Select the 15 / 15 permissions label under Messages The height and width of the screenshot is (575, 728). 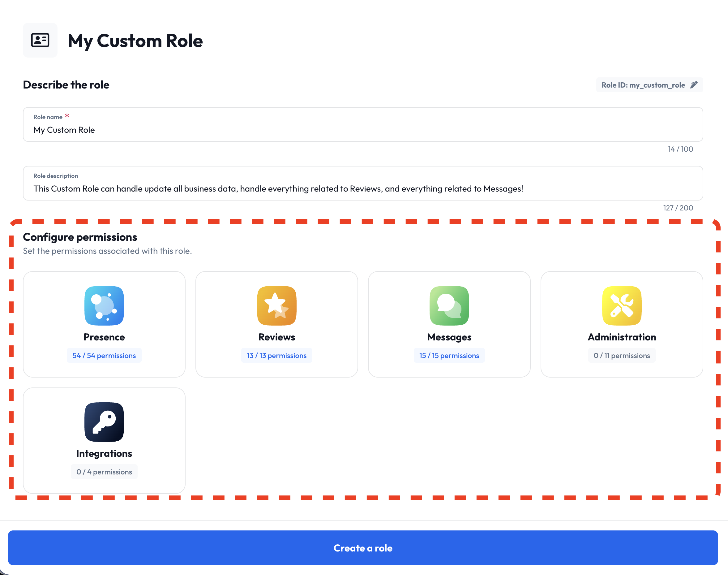[x=449, y=355]
